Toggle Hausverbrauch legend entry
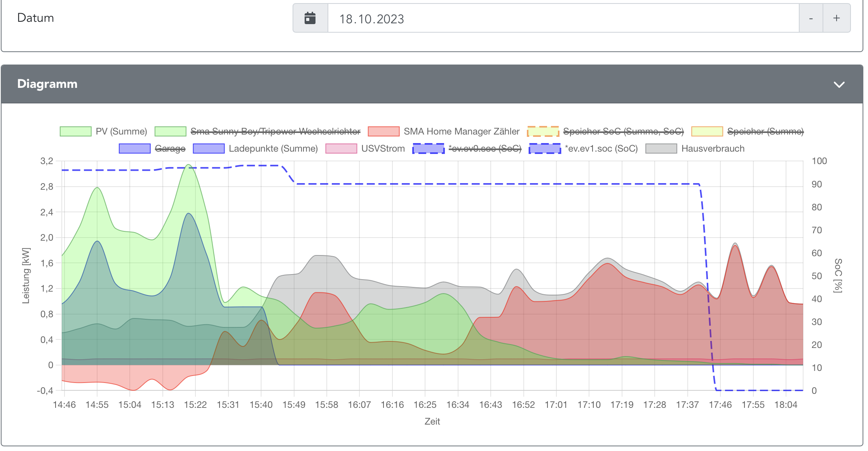Screen dimensions: 868x451 click(713, 149)
